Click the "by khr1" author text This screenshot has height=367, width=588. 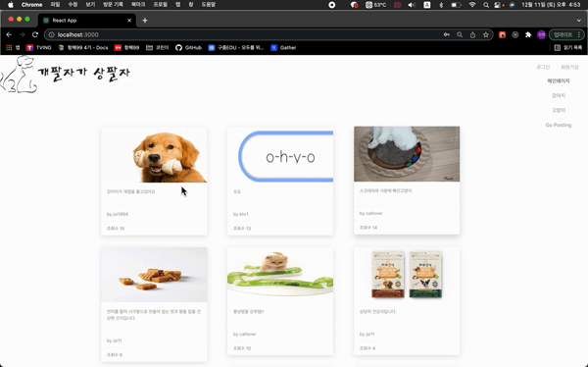[x=241, y=214]
